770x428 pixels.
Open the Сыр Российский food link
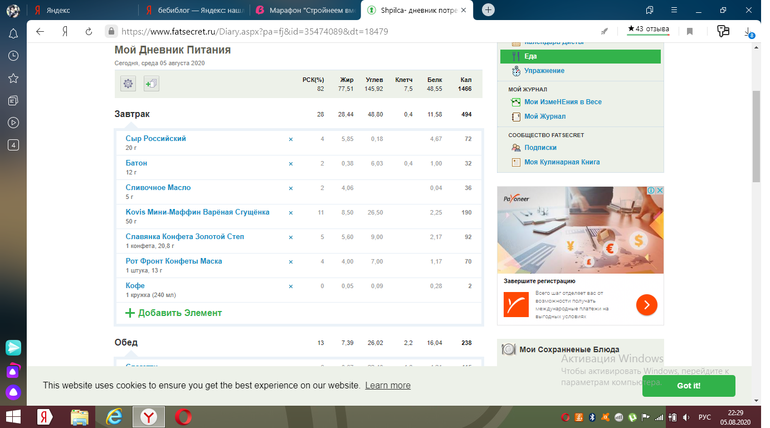(156, 138)
